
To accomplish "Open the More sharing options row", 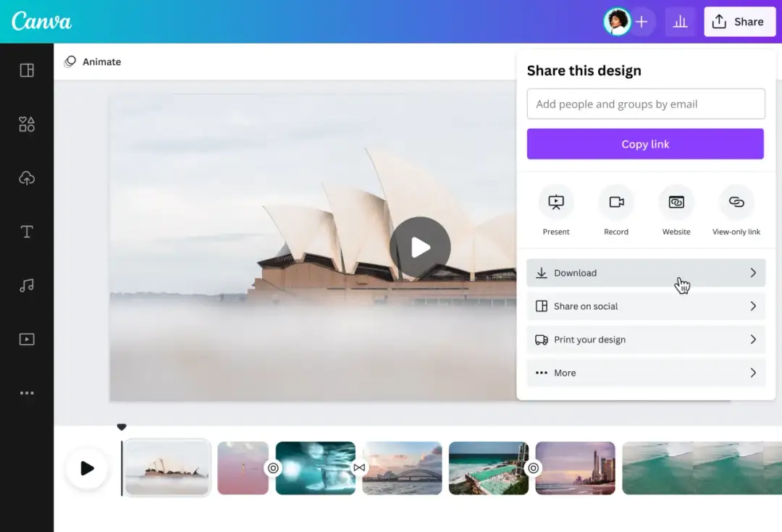I will 645,373.
